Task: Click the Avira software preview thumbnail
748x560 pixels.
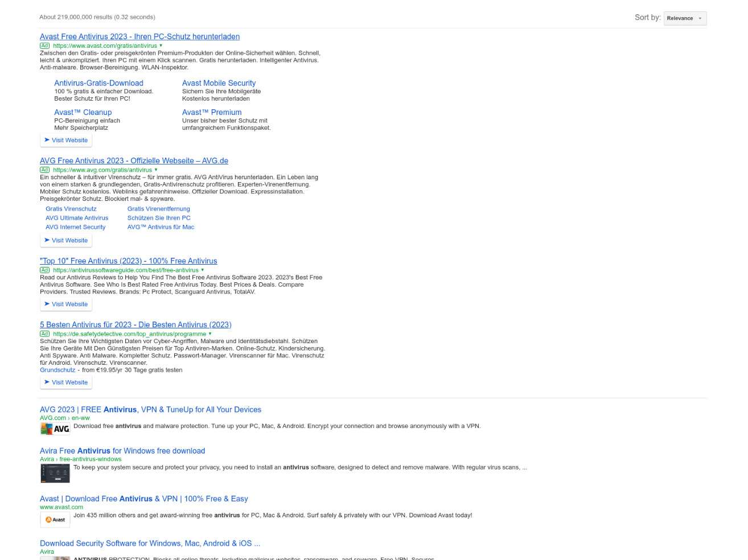Action: tap(55, 472)
